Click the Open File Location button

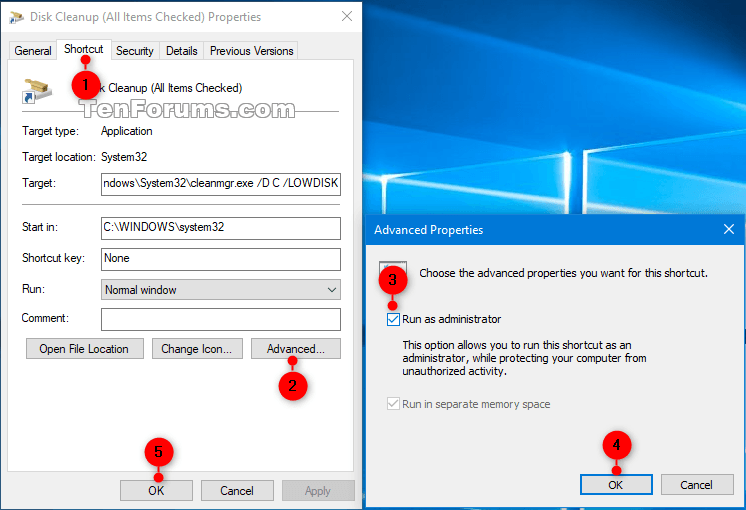click(84, 349)
